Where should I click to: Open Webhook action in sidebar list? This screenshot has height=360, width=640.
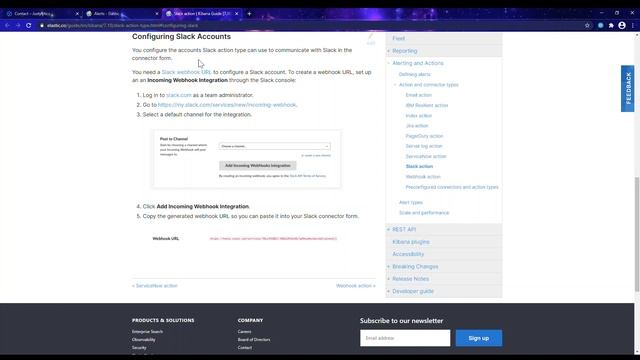pos(423,177)
